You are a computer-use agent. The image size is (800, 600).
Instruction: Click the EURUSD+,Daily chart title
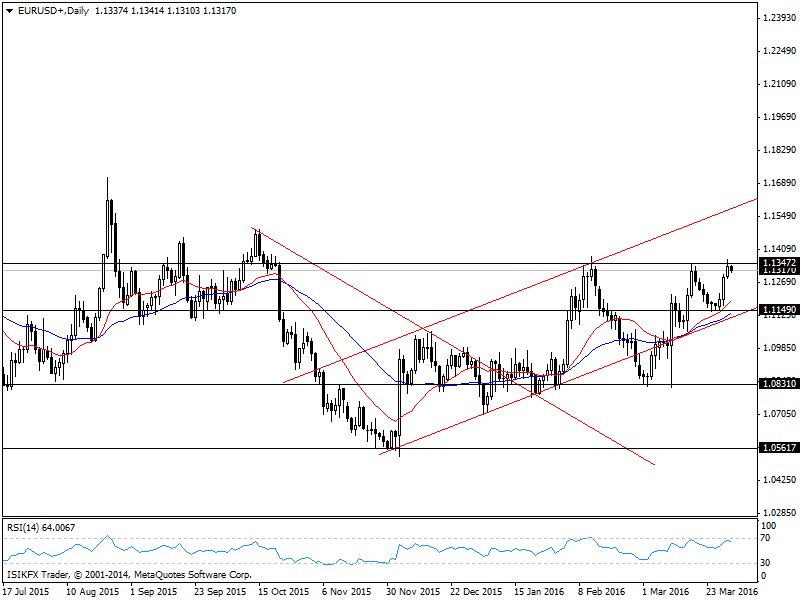click(54, 11)
